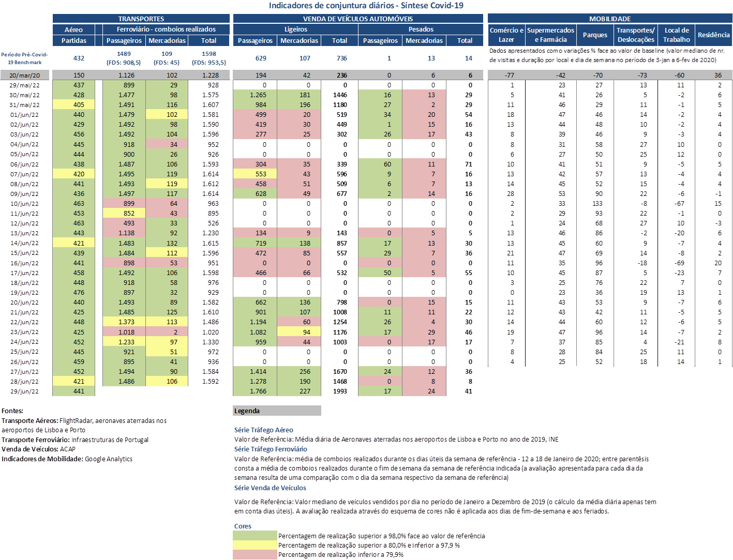Select the 29/mai/22 date row label
733x560 pixels.
24,85
